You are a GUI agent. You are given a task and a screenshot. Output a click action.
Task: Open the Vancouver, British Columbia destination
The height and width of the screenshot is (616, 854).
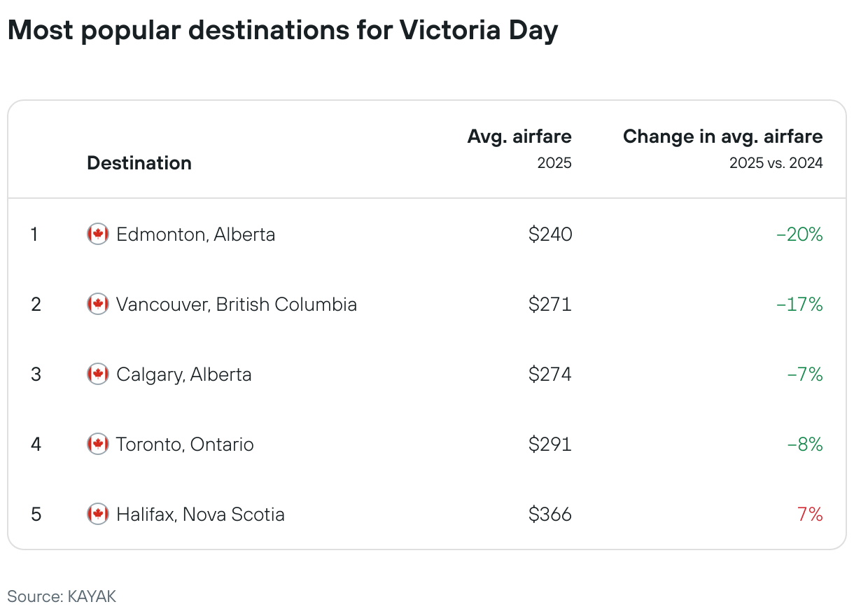point(237,304)
